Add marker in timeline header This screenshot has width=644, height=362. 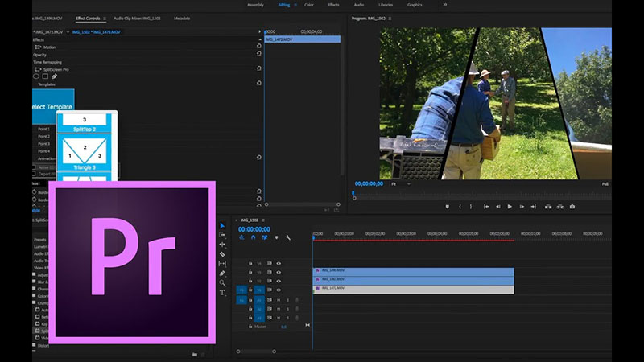pos(276,237)
